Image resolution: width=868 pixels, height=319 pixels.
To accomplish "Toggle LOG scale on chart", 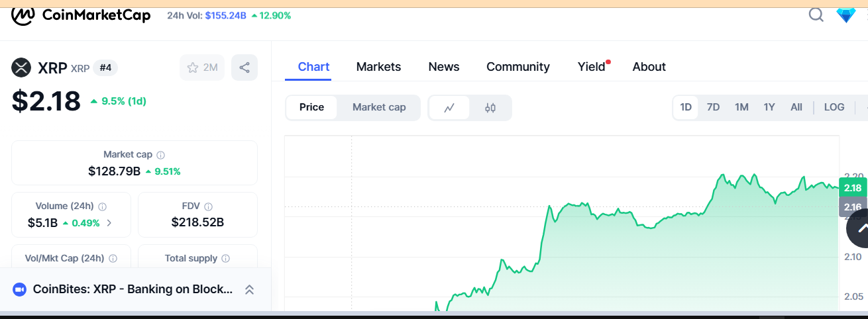I will click(834, 107).
